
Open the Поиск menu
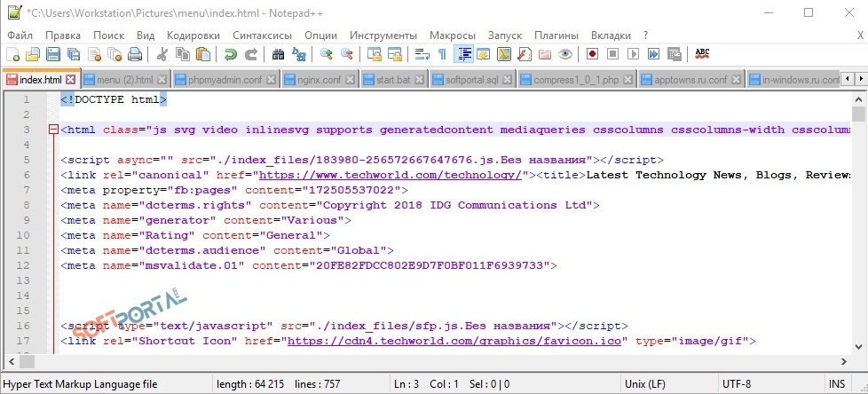point(108,35)
